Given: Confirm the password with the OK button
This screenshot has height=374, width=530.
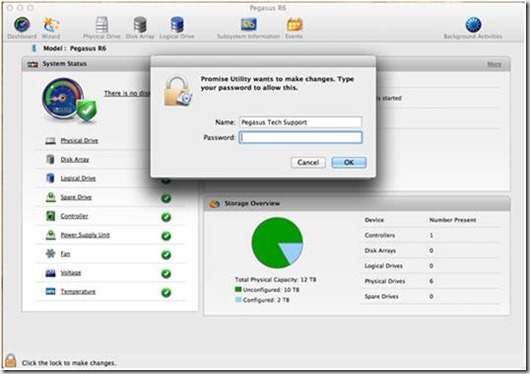Looking at the screenshot, I should pos(349,163).
